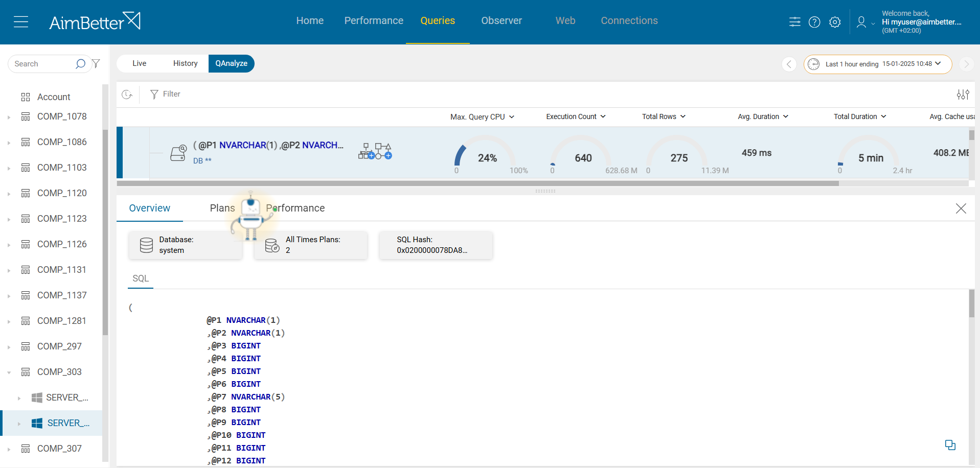Click the first SERVER_ Windows icon
The width and height of the screenshot is (980, 468).
[x=37, y=397]
